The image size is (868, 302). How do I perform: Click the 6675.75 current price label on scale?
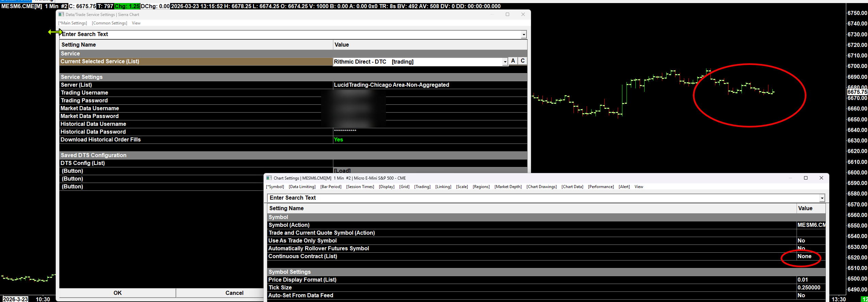(x=857, y=92)
